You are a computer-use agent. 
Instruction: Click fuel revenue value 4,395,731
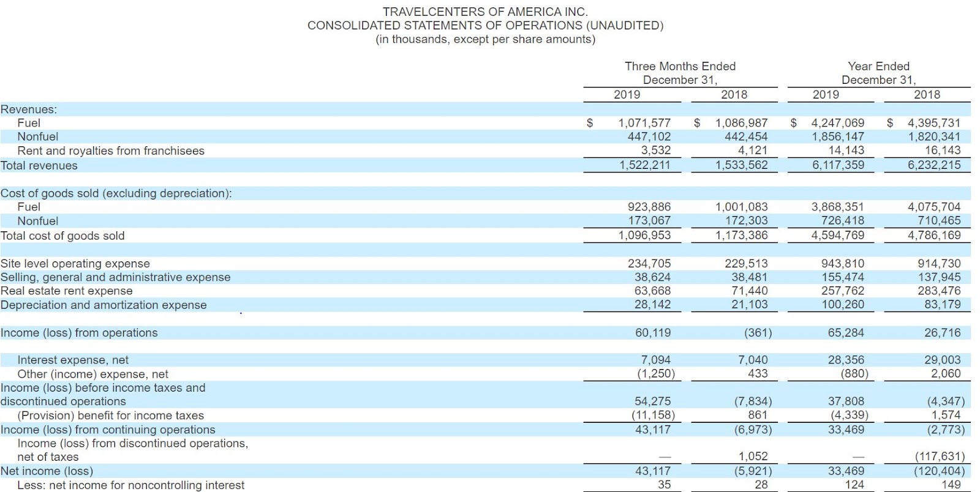934,123
